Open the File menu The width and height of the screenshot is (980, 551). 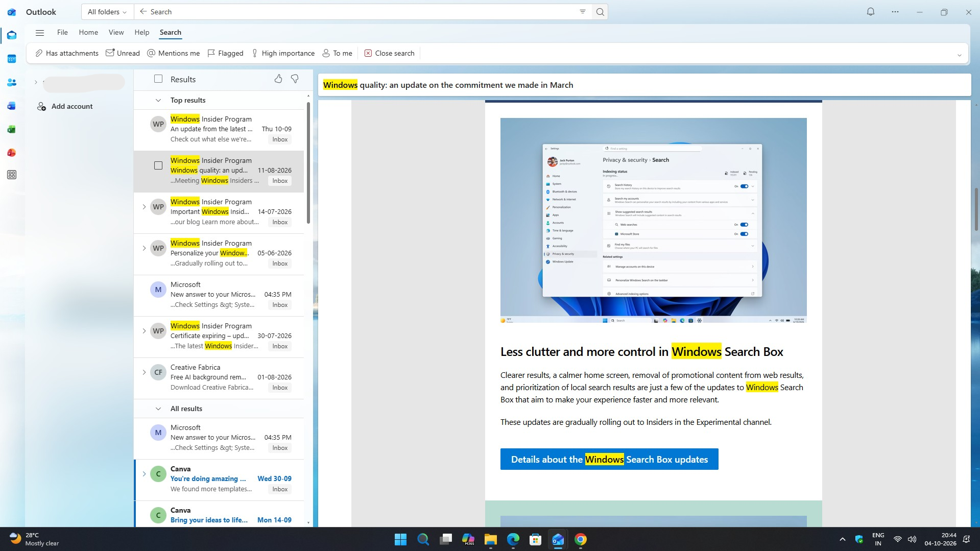coord(62,32)
